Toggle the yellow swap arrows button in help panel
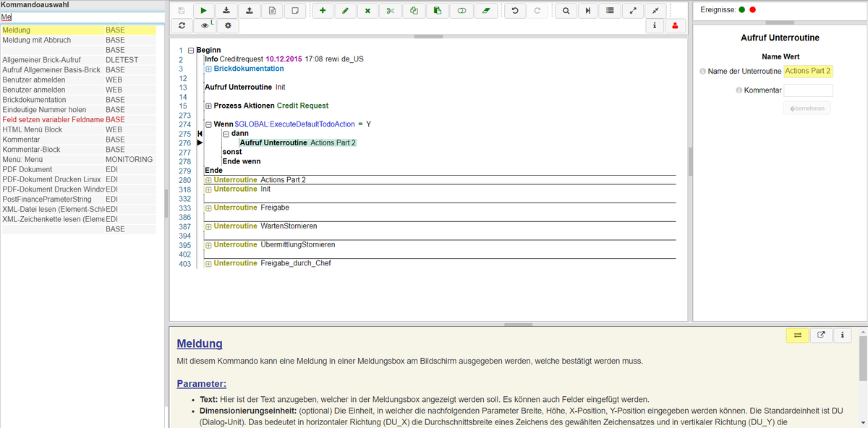868x428 pixels. point(797,335)
